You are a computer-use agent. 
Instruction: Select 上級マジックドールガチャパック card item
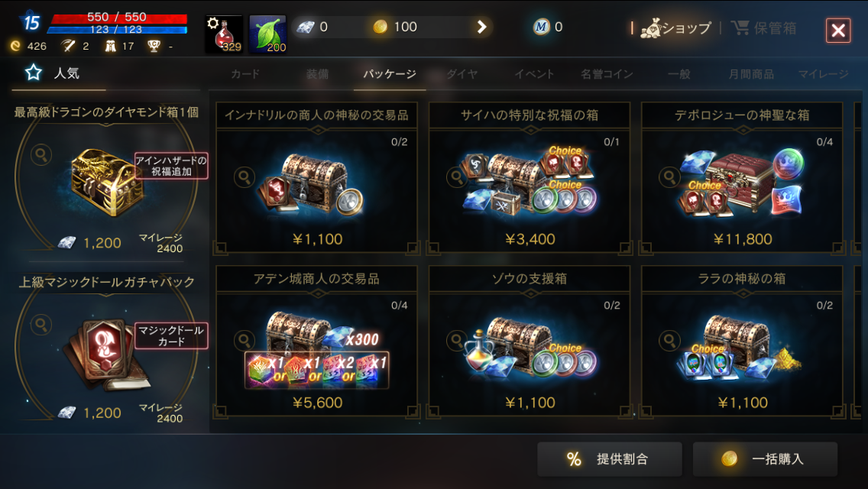106,350
